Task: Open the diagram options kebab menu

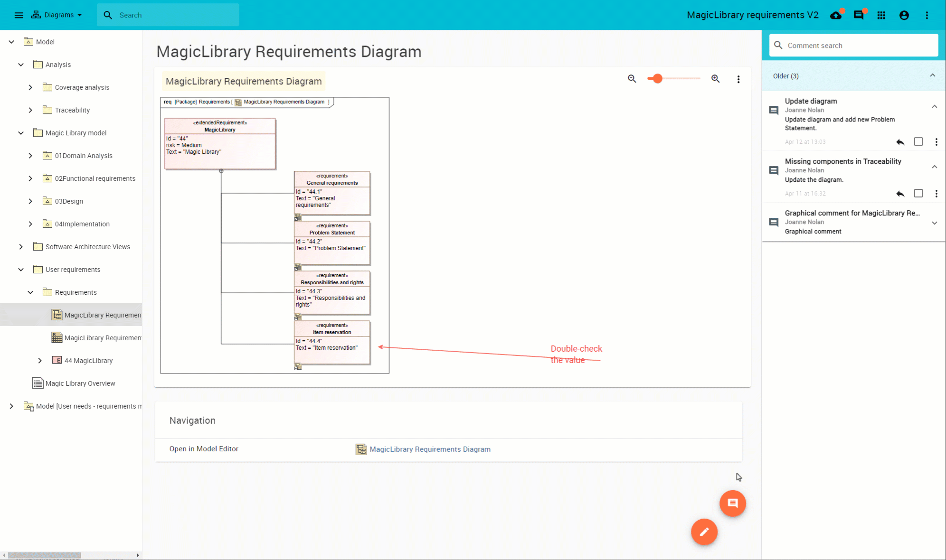Action: 738,79
